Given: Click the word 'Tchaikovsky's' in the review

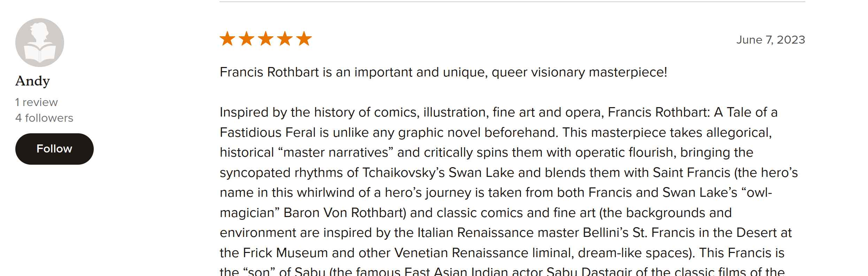Looking at the screenshot, I should (x=404, y=173).
